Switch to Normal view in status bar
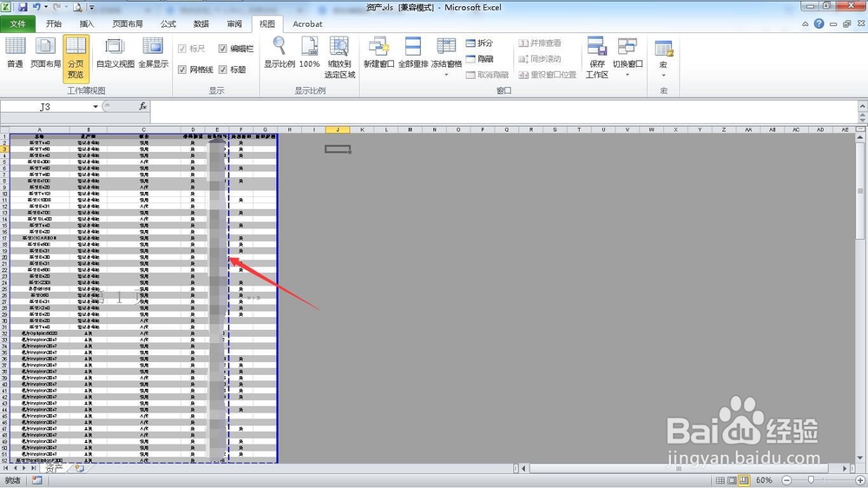The image size is (868, 488). coord(720,480)
